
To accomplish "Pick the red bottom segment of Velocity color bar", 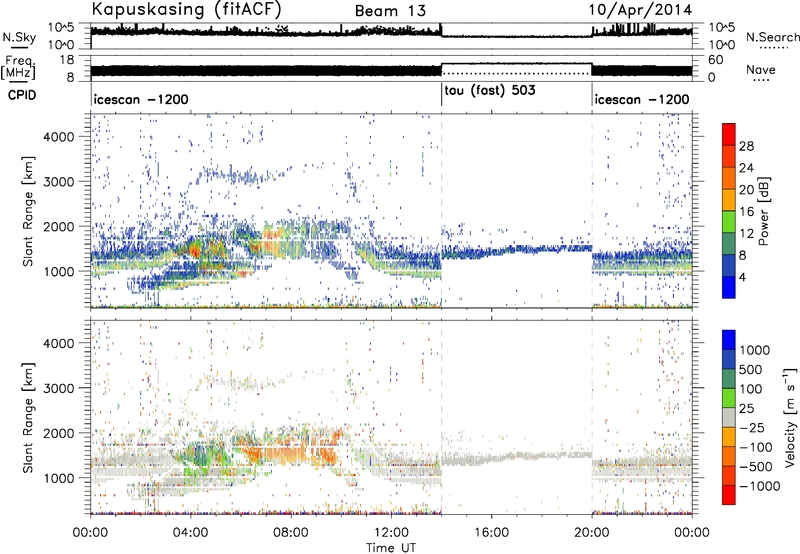I will (x=729, y=495).
